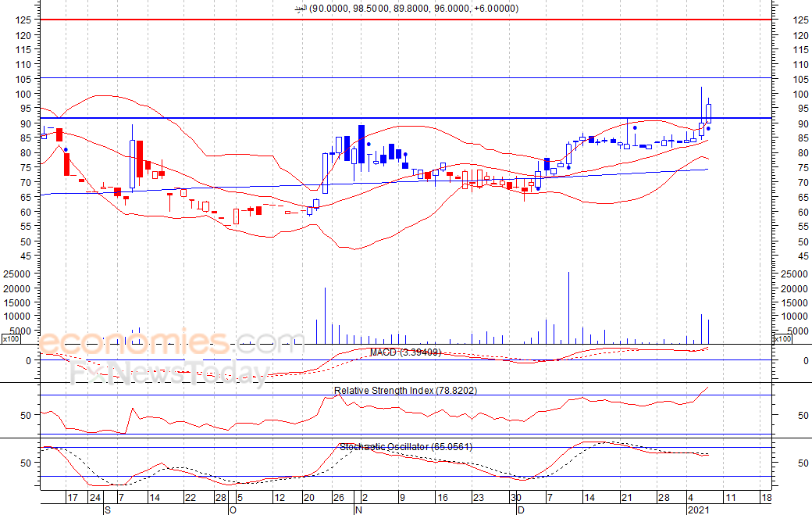Click the 25000 value on left volume axis
The image size is (812, 515).
coord(17,274)
